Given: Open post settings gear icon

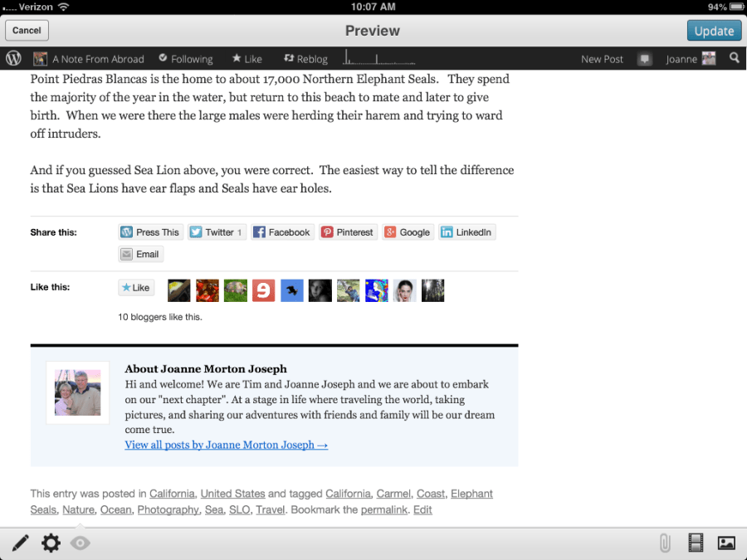Looking at the screenshot, I should [51, 543].
